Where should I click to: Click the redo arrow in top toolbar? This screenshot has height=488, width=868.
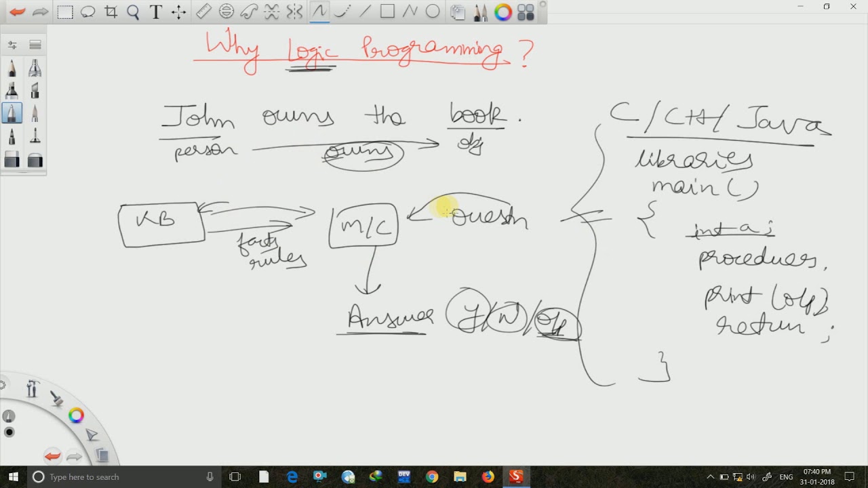coord(41,12)
